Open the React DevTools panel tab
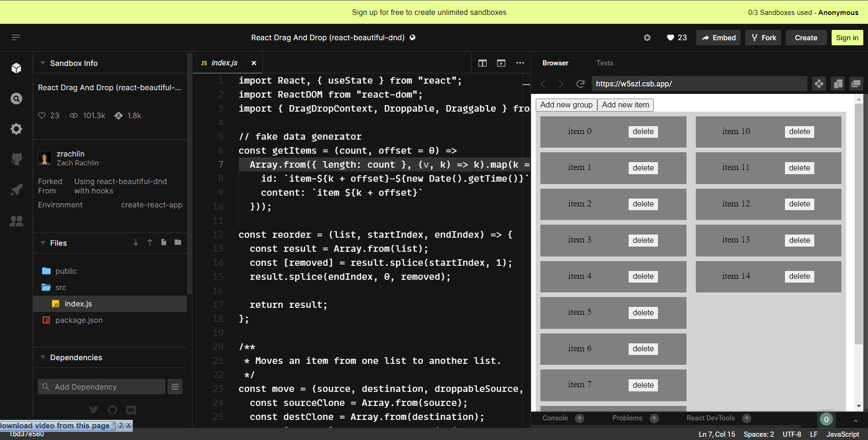 (x=719, y=418)
